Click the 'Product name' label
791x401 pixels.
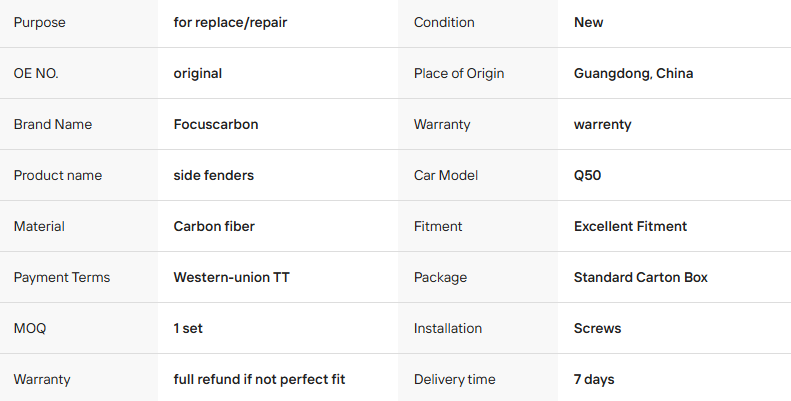point(58,175)
